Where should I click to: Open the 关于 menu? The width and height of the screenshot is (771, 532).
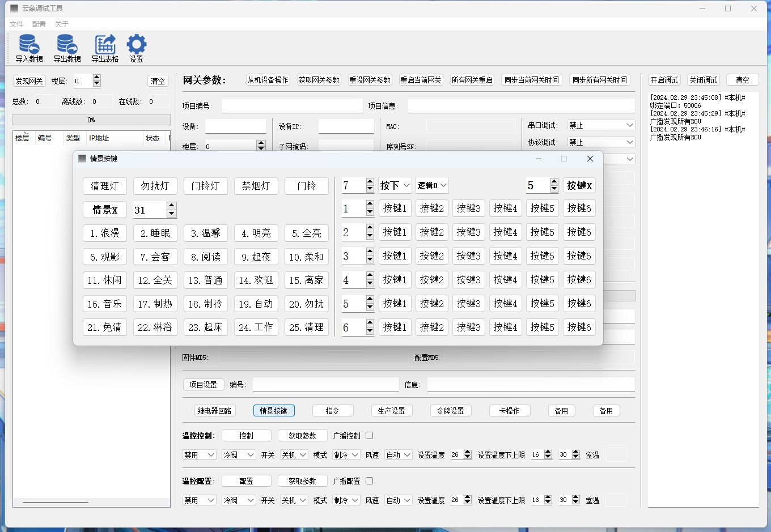click(x=61, y=24)
